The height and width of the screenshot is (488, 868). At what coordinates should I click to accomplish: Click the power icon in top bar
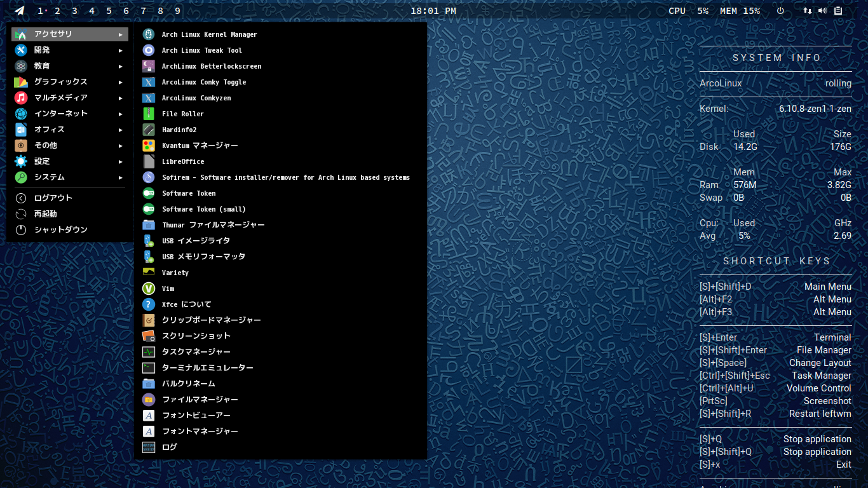[x=780, y=11]
